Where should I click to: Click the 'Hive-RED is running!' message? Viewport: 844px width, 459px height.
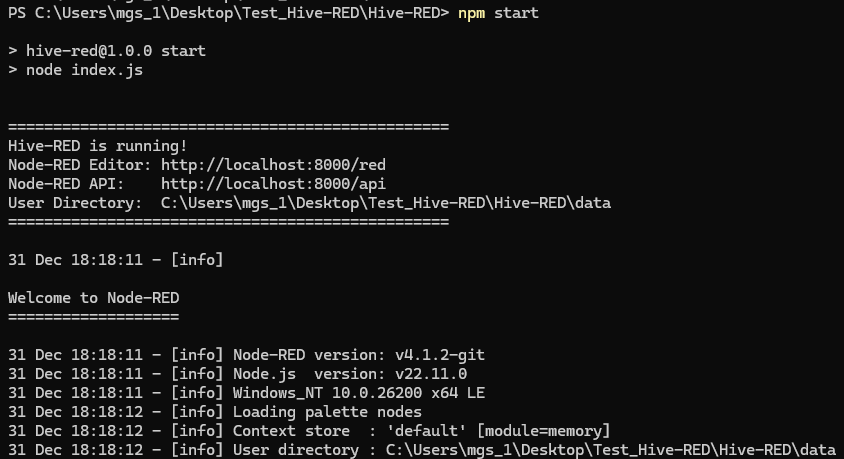[x=89, y=146]
